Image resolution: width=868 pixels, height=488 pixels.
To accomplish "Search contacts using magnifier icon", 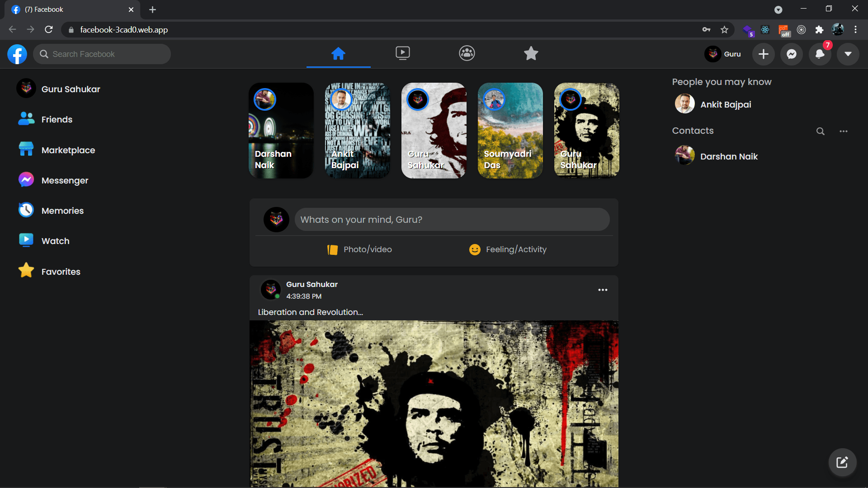I will [x=821, y=131].
